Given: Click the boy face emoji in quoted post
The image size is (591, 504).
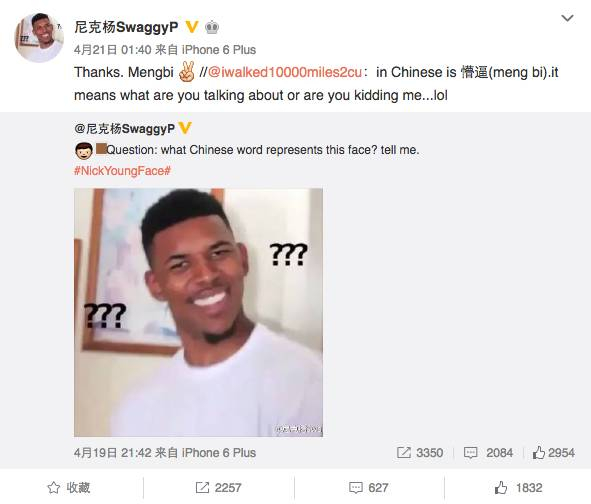Looking at the screenshot, I should click(84, 150).
